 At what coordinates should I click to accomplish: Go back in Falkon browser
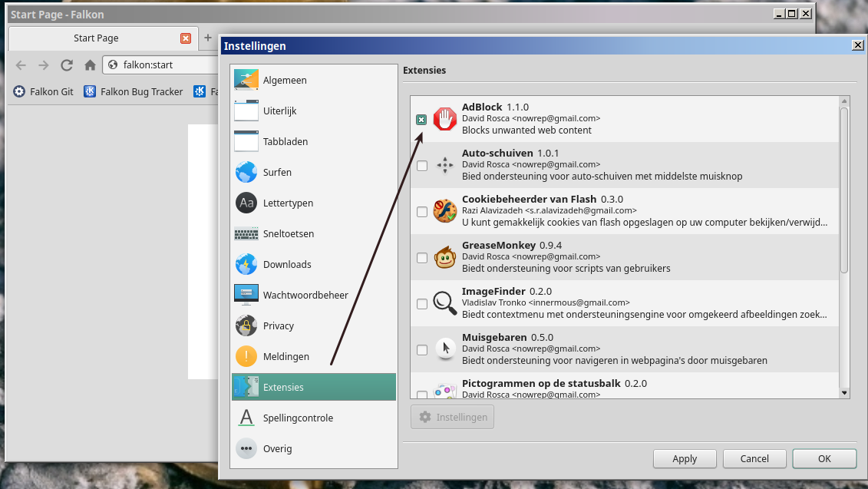pyautogui.click(x=21, y=65)
